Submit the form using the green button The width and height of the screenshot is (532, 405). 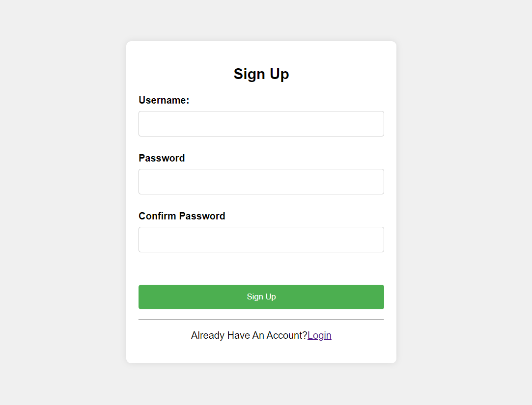click(261, 297)
